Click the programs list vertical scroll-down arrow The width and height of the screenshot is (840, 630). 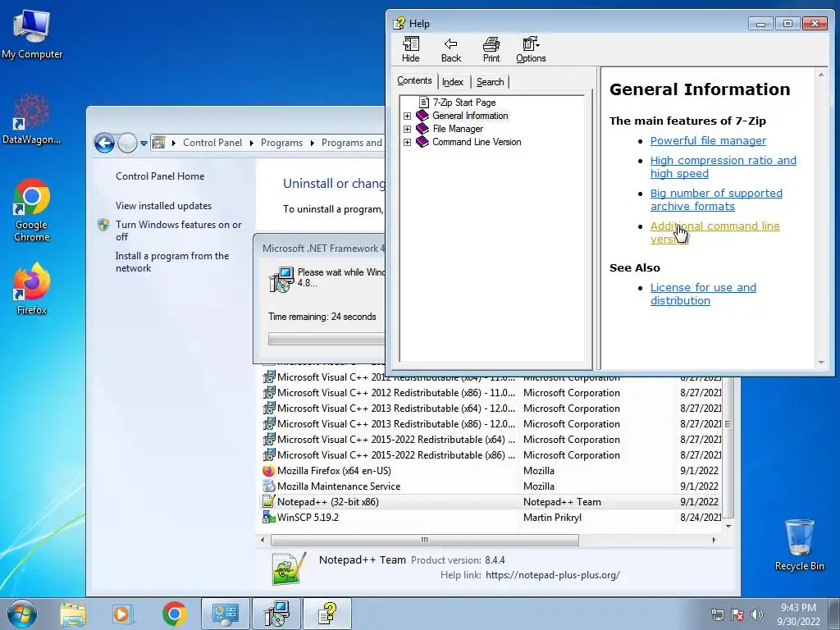(728, 526)
